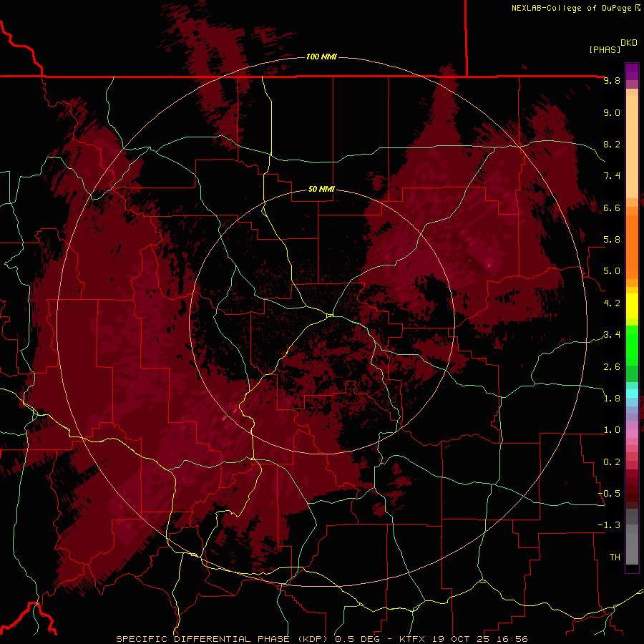Click the 6.6 legend value
The image size is (644, 644).
[612, 208]
